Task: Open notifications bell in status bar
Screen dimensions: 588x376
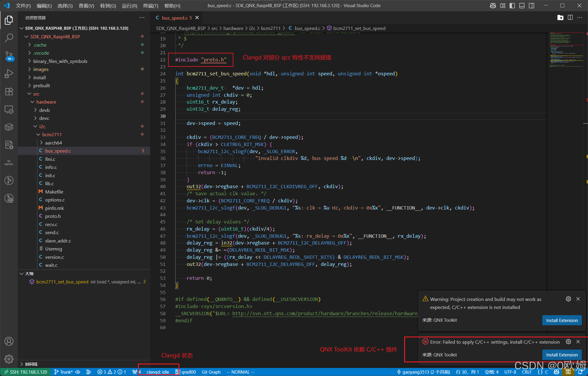Action: [581, 372]
